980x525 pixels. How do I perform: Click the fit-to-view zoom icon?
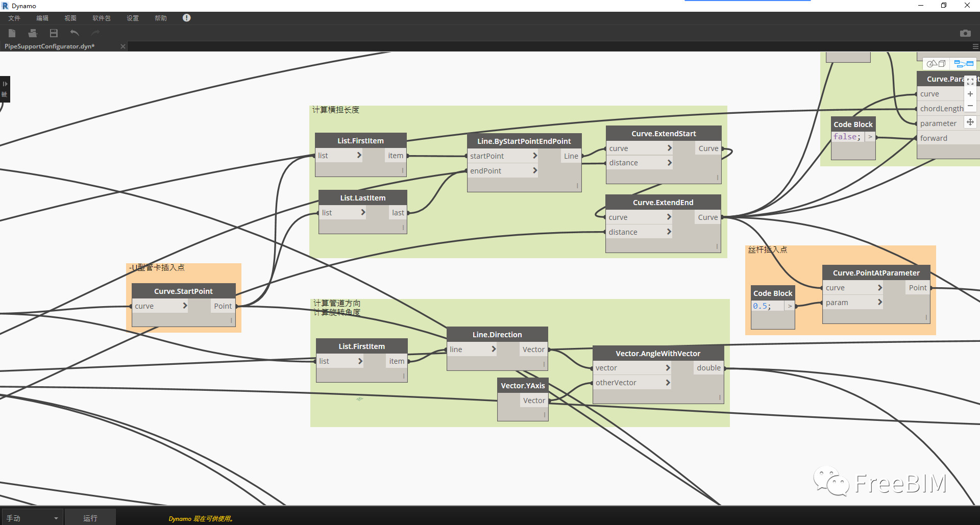pyautogui.click(x=970, y=81)
